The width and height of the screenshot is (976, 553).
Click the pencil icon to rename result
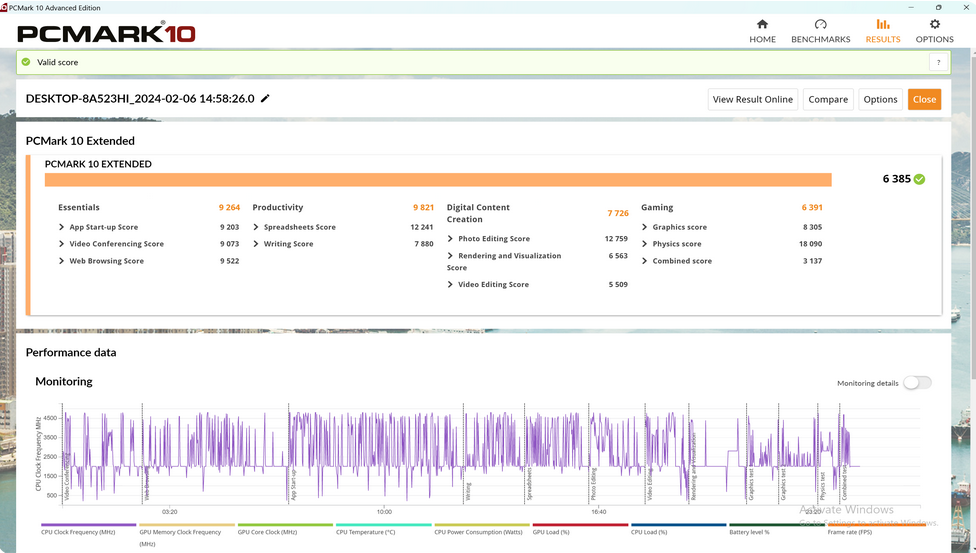[266, 99]
